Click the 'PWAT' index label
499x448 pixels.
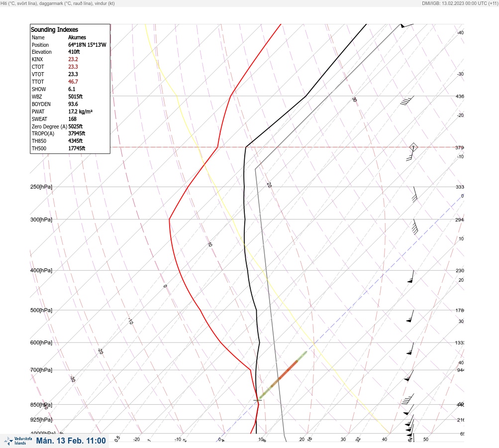pyautogui.click(x=38, y=112)
